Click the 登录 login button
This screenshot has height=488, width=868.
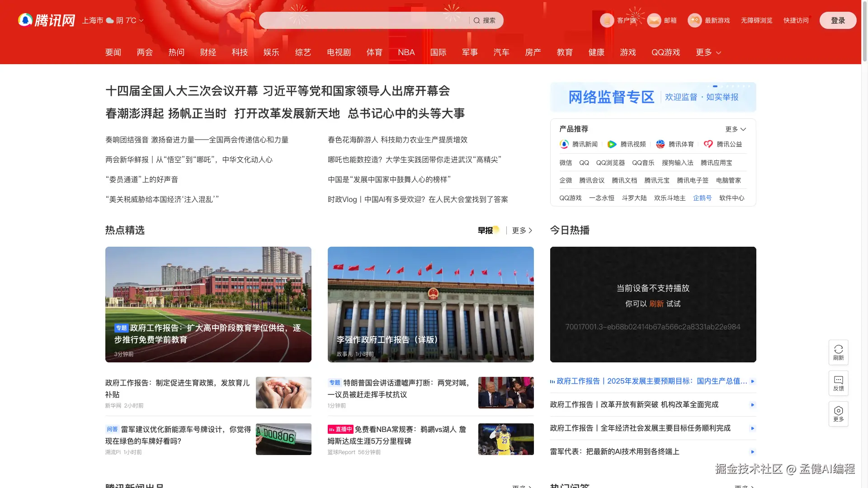(x=838, y=20)
